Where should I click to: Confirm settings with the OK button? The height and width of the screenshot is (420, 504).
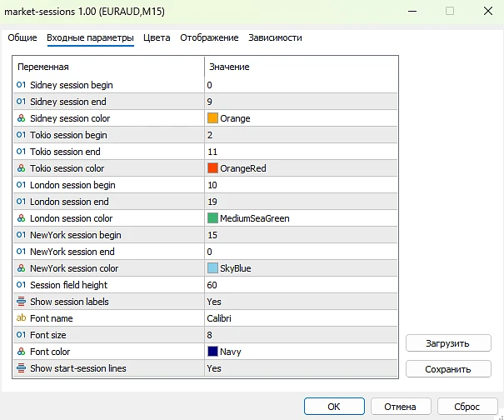pos(333,406)
